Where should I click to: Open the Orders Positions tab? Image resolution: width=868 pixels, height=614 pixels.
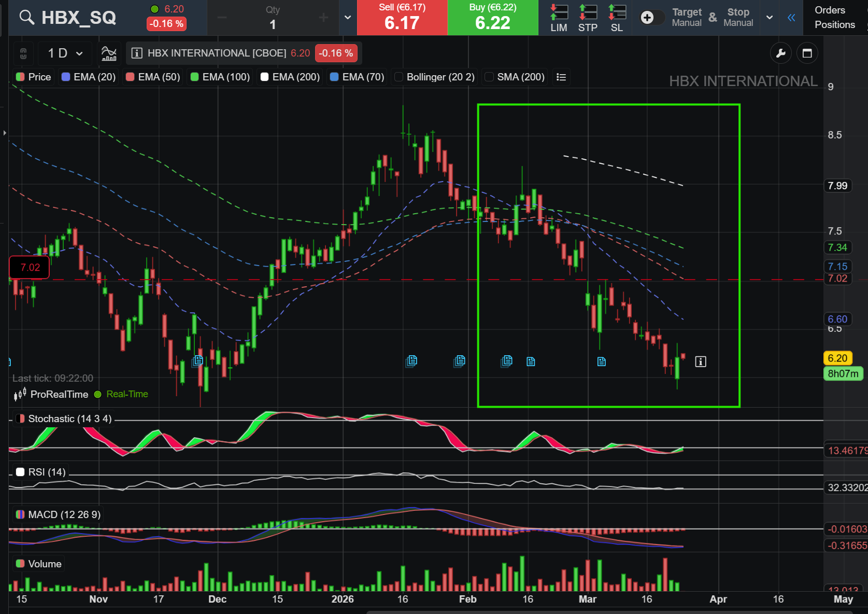834,18
